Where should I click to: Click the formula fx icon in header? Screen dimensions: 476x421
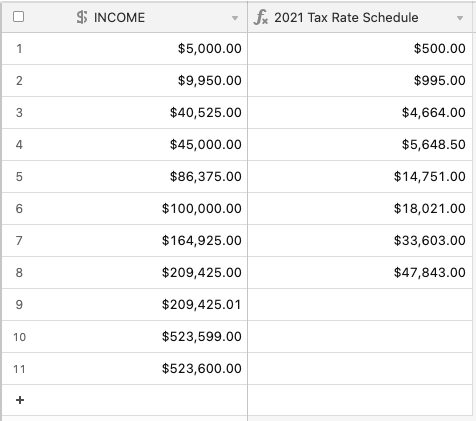[261, 17]
